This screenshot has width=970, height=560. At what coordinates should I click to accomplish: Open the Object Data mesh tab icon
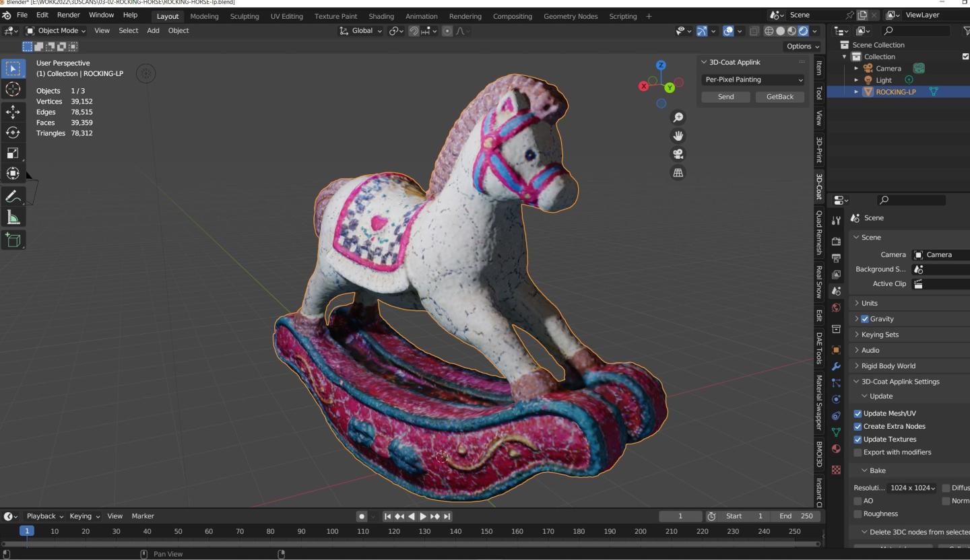(x=836, y=432)
